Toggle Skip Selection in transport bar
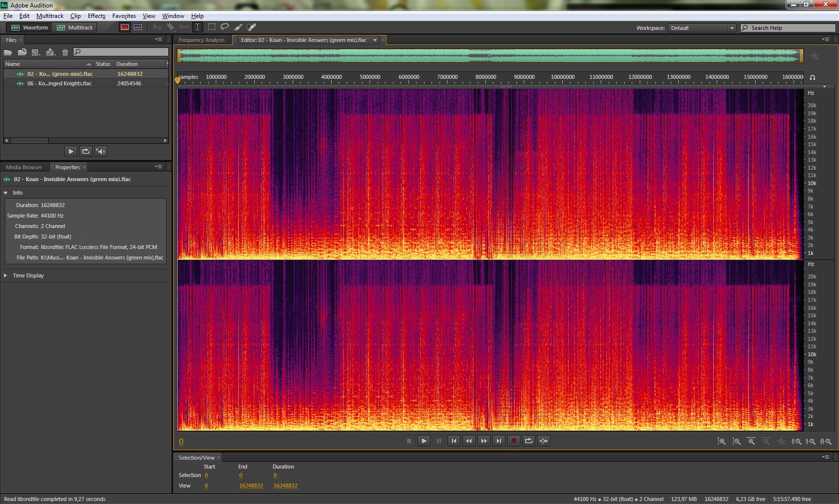Image resolution: width=839 pixels, height=504 pixels. (544, 441)
